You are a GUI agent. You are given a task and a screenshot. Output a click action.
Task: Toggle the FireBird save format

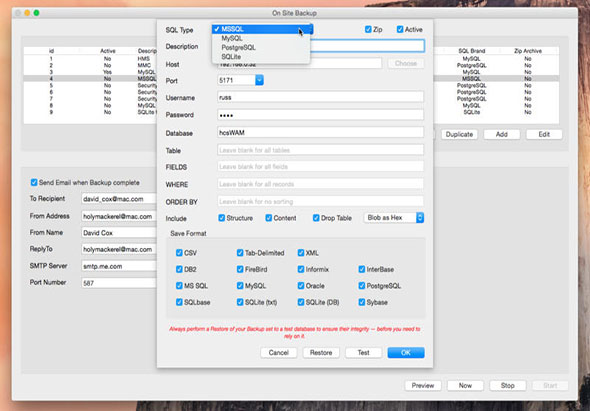[240, 269]
